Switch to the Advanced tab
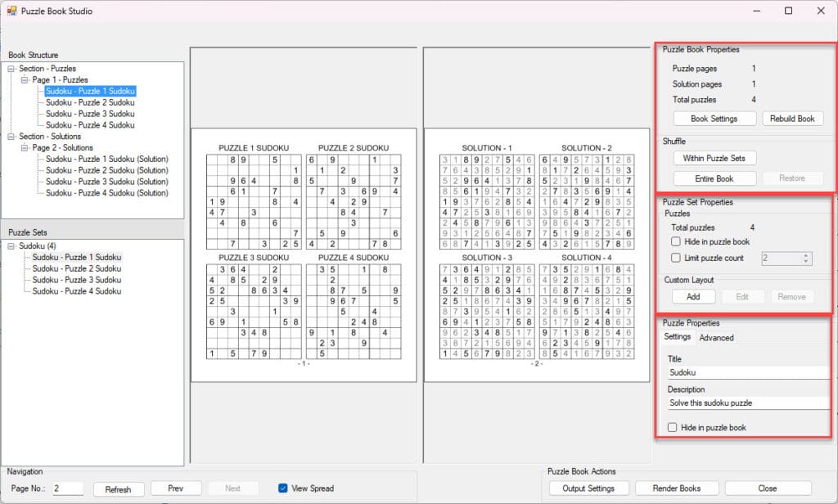This screenshot has width=838, height=504. point(716,338)
